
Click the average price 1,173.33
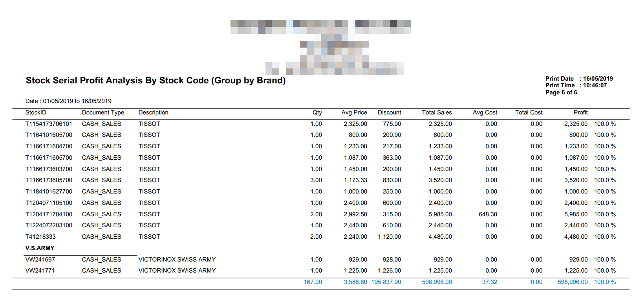[356, 180]
